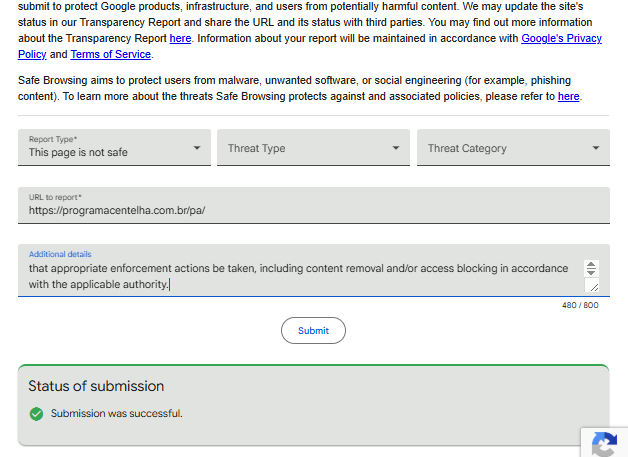Focus the URL to report field
Image resolution: width=628 pixels, height=457 pixels.
coord(314,205)
